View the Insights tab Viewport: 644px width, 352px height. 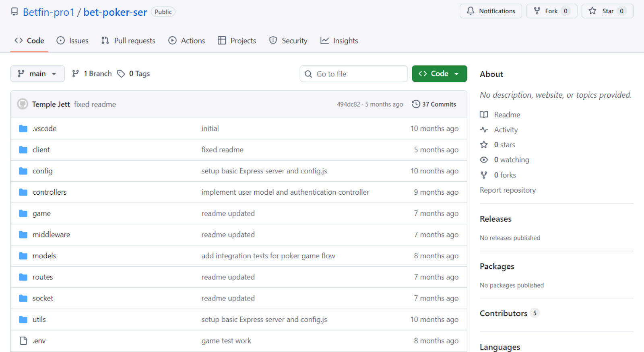pos(339,41)
